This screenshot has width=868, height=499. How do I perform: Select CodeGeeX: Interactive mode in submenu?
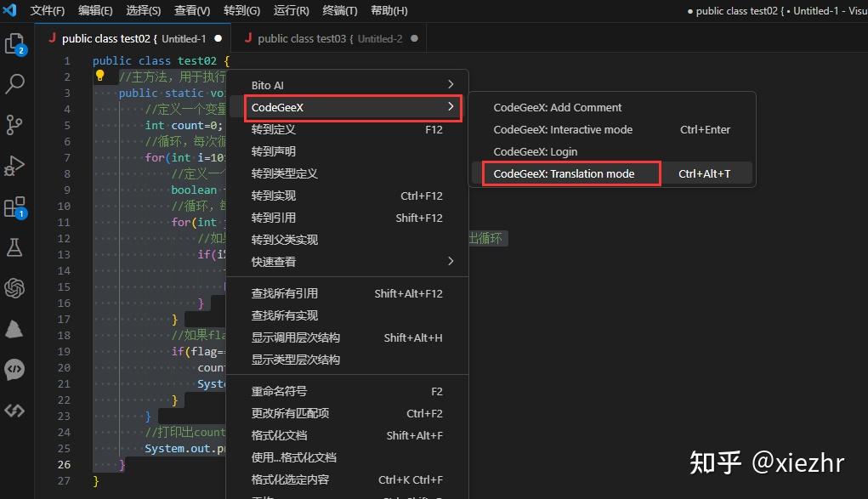tap(612, 129)
